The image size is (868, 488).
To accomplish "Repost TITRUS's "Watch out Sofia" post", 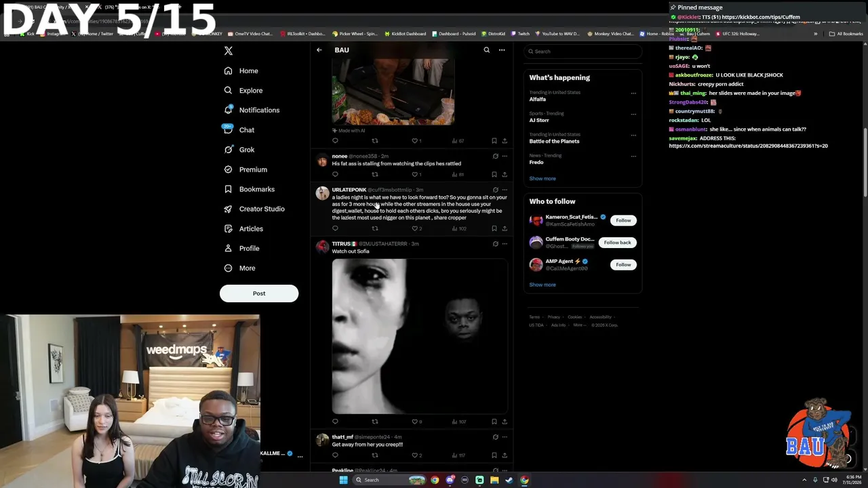I will [x=375, y=422].
